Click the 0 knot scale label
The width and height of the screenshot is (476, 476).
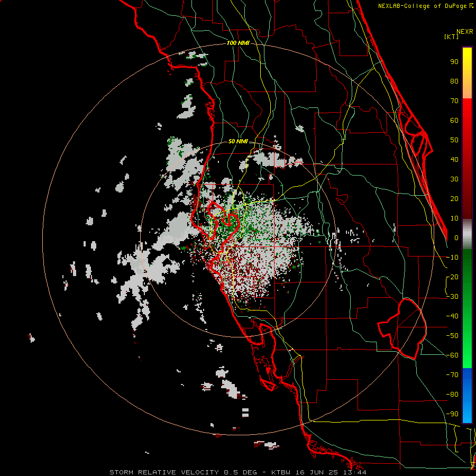point(456,238)
